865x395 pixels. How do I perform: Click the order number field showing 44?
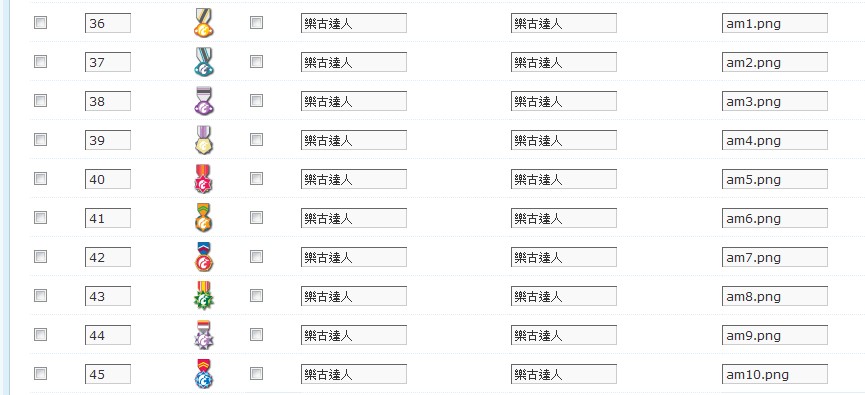coord(108,335)
